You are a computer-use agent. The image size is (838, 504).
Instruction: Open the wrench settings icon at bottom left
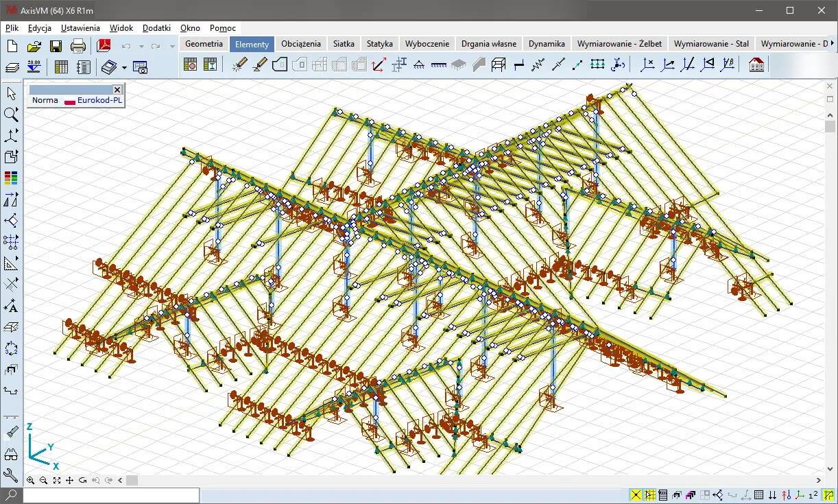11,475
